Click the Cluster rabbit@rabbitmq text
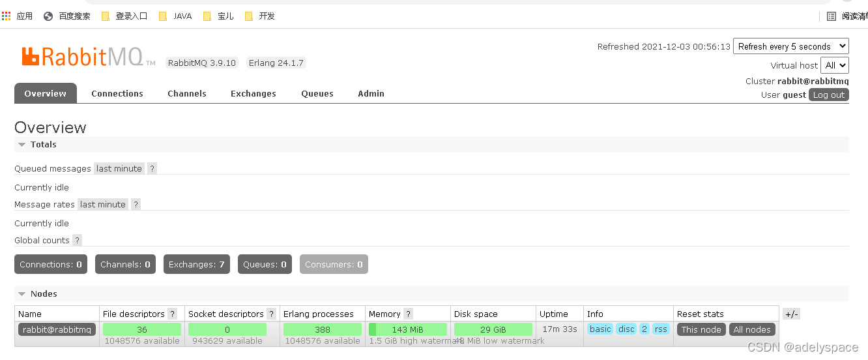The image size is (868, 360). 797,82
